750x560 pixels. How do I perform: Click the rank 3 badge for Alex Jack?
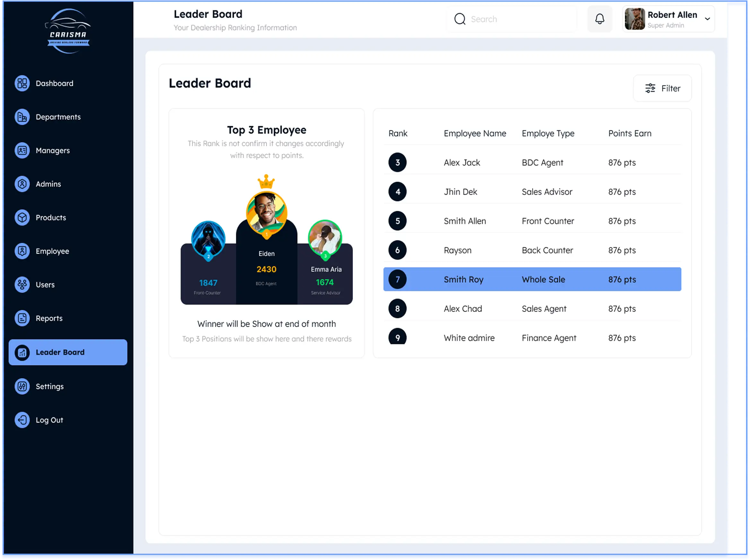pyautogui.click(x=397, y=163)
